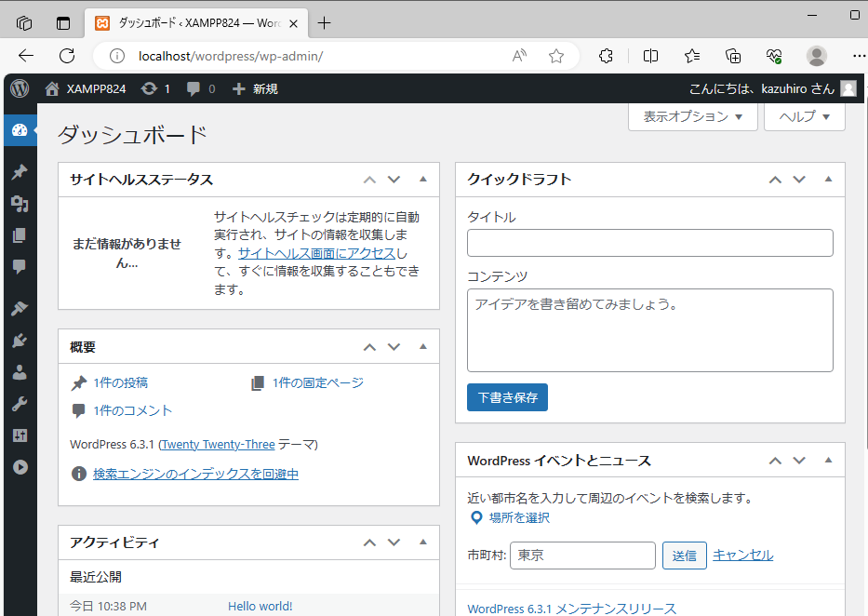The height and width of the screenshot is (616, 868).
Task: Toggle the サイトヘルスステータス panel collapse triangle
Action: (423, 180)
